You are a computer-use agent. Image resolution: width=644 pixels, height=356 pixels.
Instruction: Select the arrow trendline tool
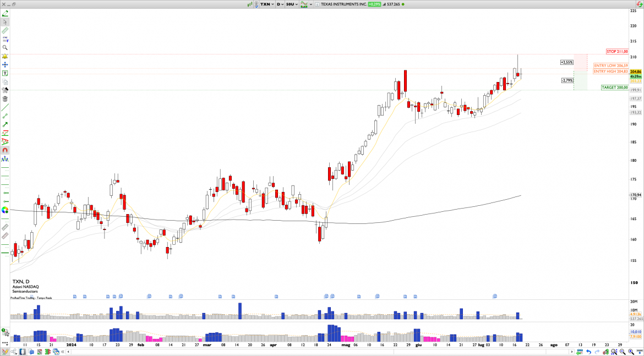pyautogui.click(x=5, y=124)
